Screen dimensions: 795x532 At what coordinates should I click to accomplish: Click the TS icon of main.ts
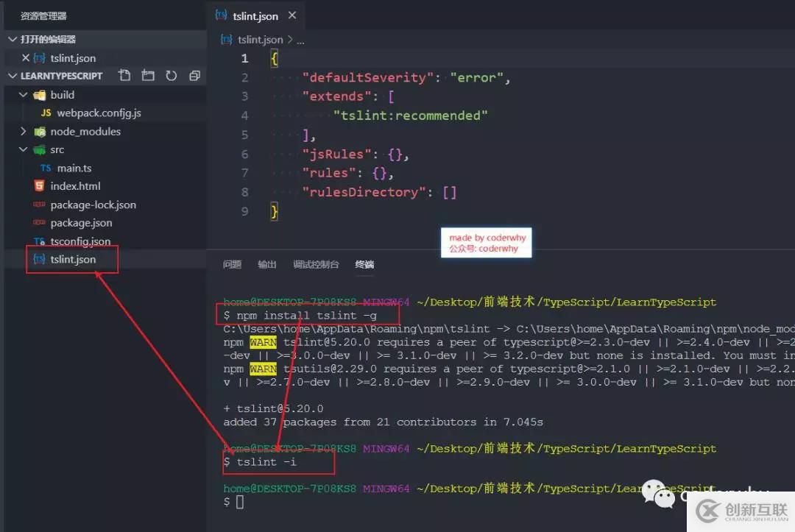[x=46, y=169]
